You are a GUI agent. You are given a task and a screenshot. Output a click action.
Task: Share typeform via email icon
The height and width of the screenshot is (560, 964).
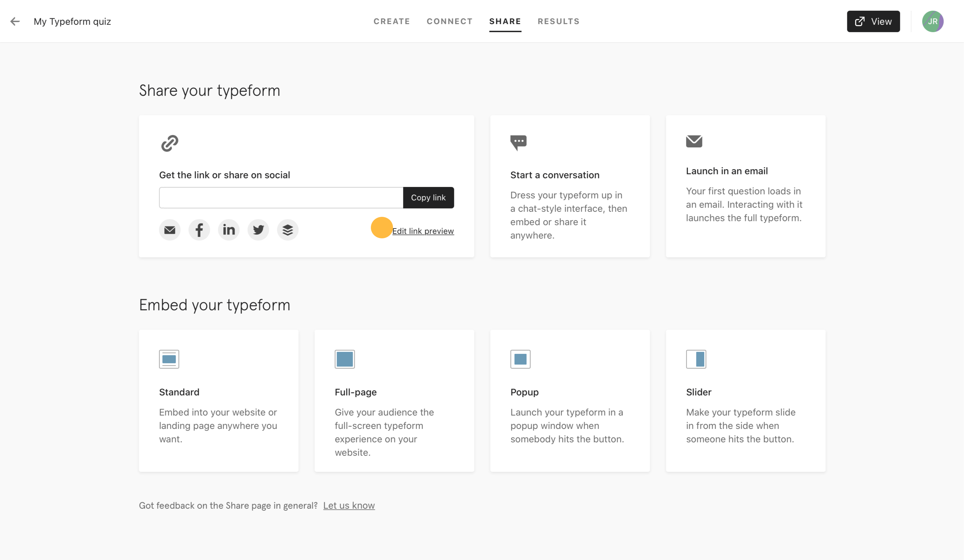coord(169,230)
